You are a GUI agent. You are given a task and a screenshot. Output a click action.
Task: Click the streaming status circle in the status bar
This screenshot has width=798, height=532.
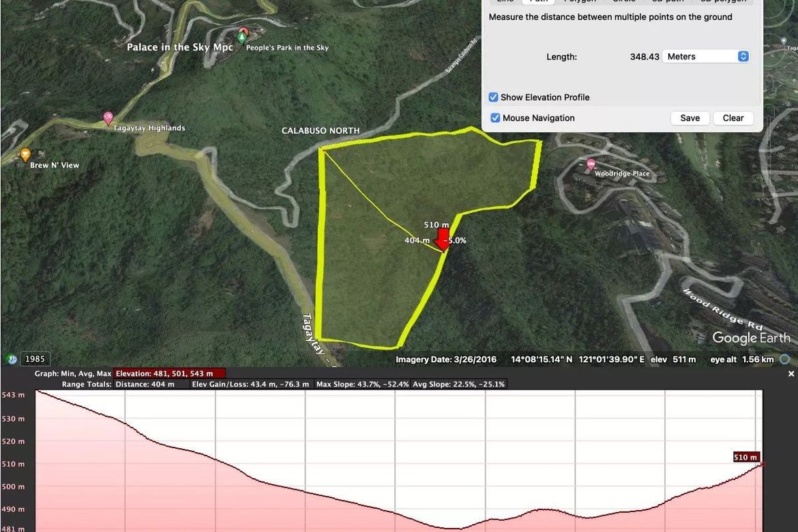[x=785, y=359]
